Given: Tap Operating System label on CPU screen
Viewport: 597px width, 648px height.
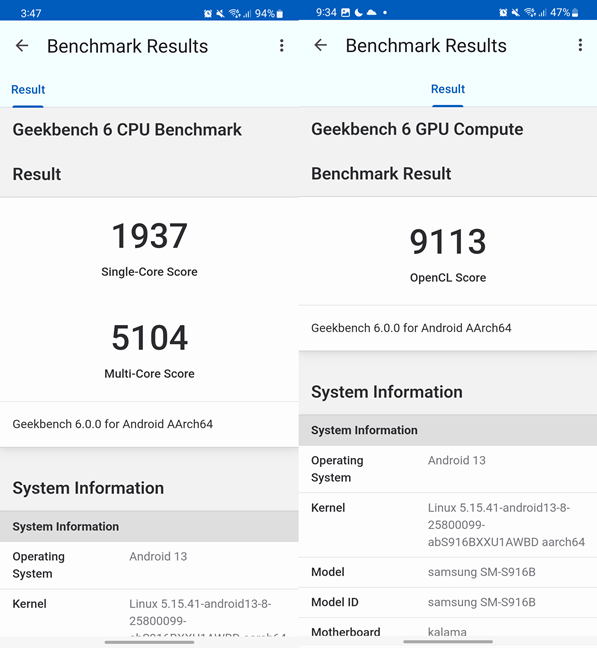Looking at the screenshot, I should coord(38,565).
